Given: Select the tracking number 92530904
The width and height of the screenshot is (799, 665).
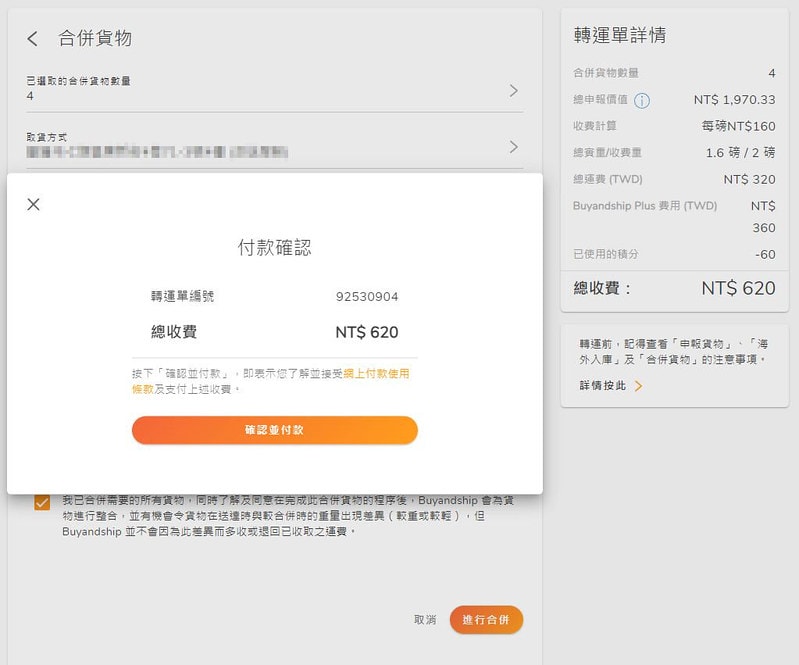Looking at the screenshot, I should 366,297.
